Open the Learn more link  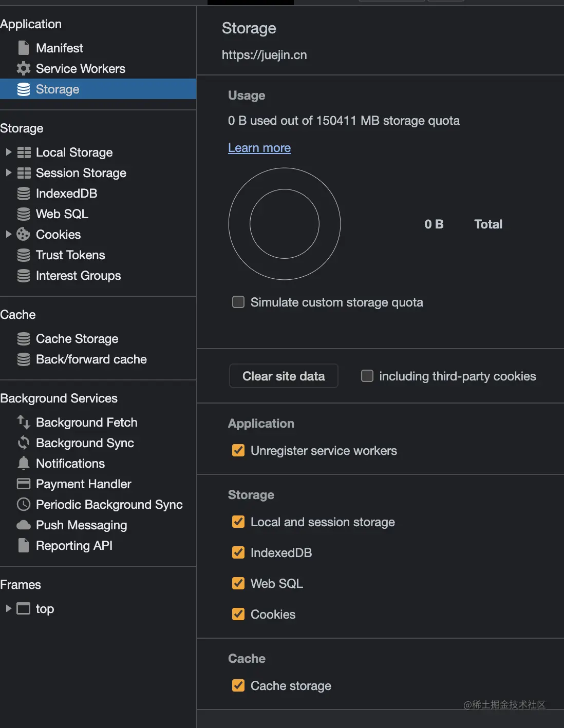tap(259, 148)
